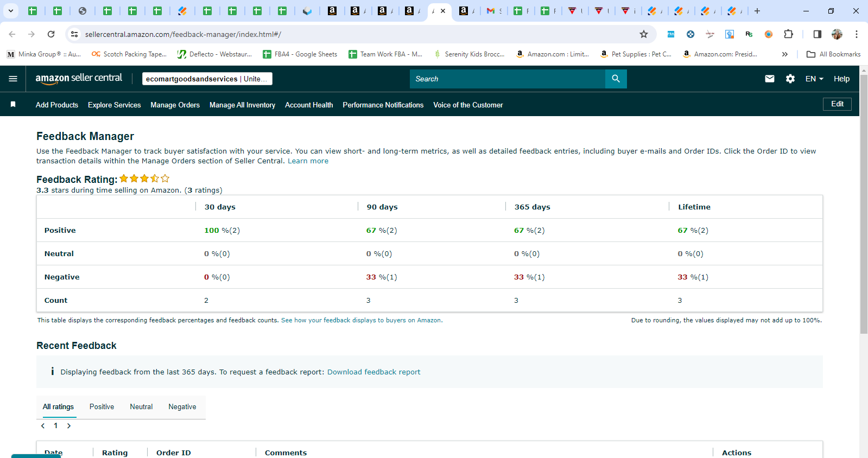Image resolution: width=868 pixels, height=458 pixels.
Task: Open the Minka Group bookmark
Action: pyautogui.click(x=44, y=54)
